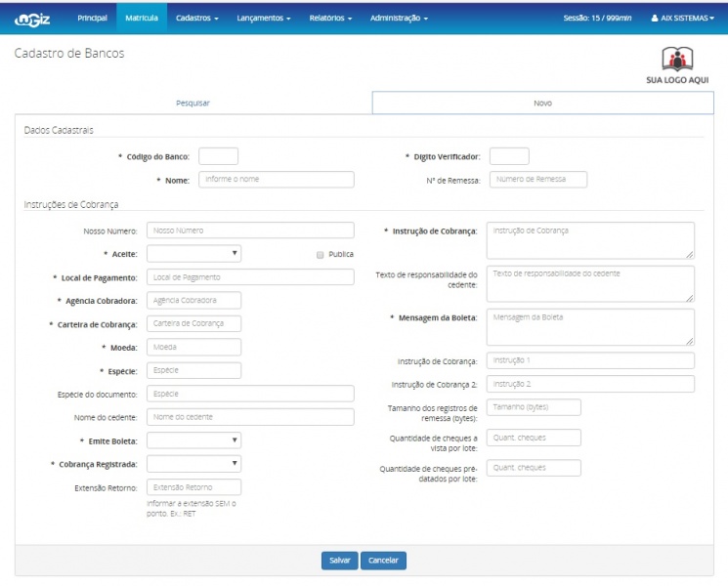Open the Administração menu

399,19
